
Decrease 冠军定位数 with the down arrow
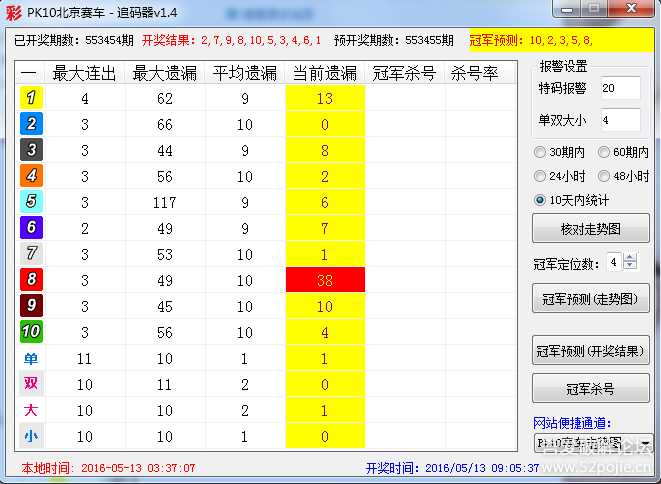[630, 266]
